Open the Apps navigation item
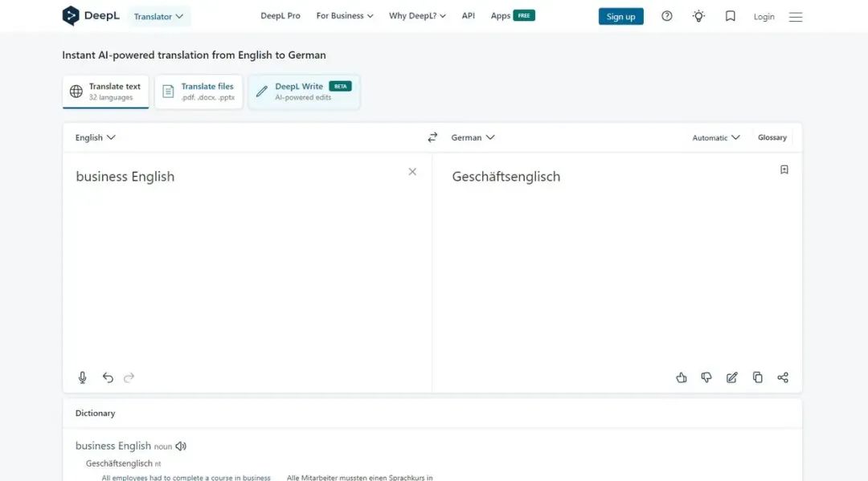 (x=501, y=16)
